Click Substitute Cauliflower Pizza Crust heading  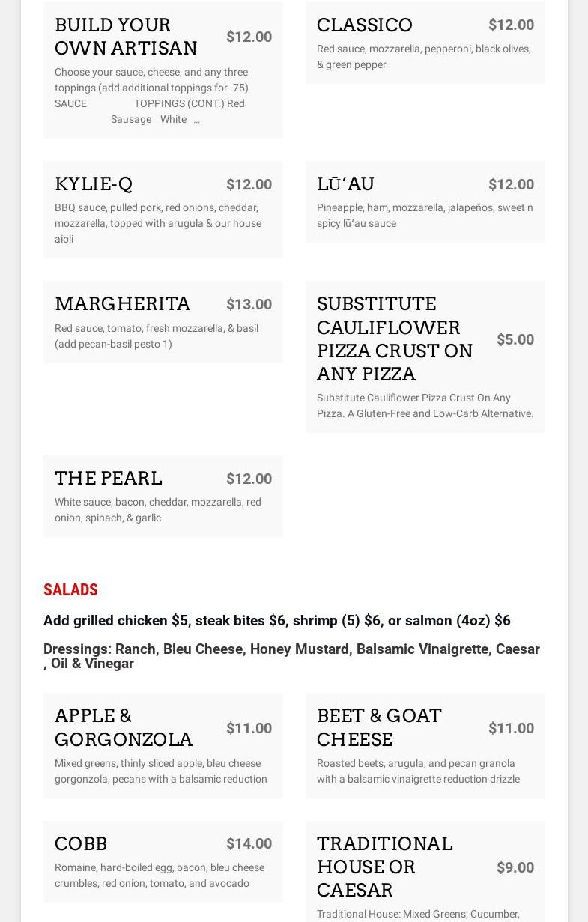(x=395, y=339)
